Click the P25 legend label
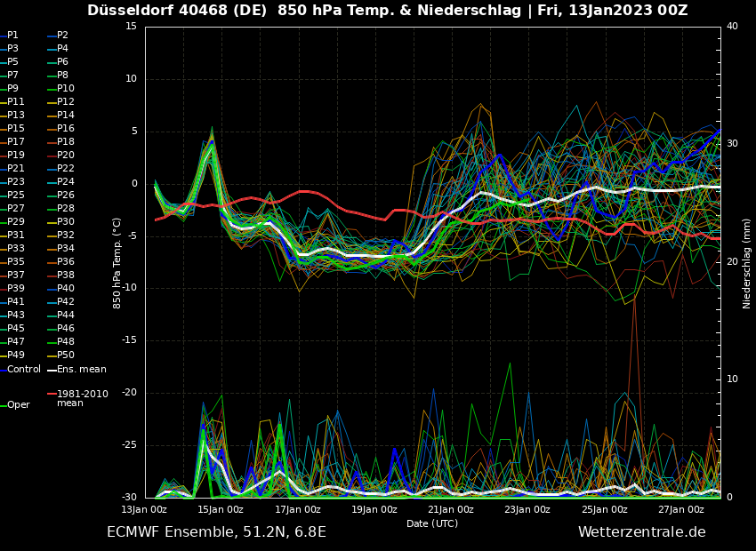 16,196
